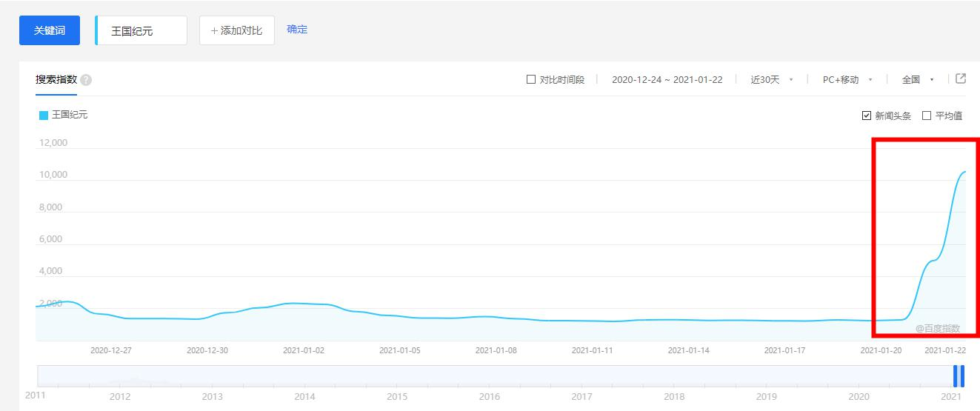Click the 王国纪元 keyword input field
This screenshot has width=980, height=411.
pos(141,30)
